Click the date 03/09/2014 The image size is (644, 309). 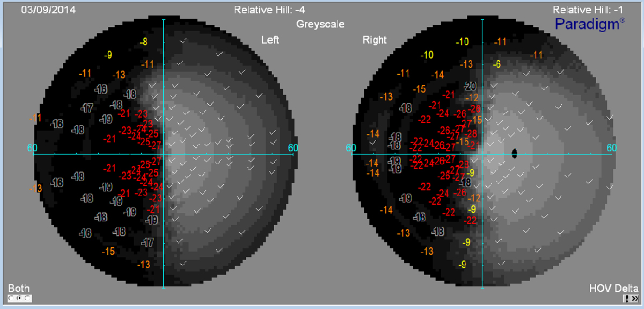coord(41,9)
